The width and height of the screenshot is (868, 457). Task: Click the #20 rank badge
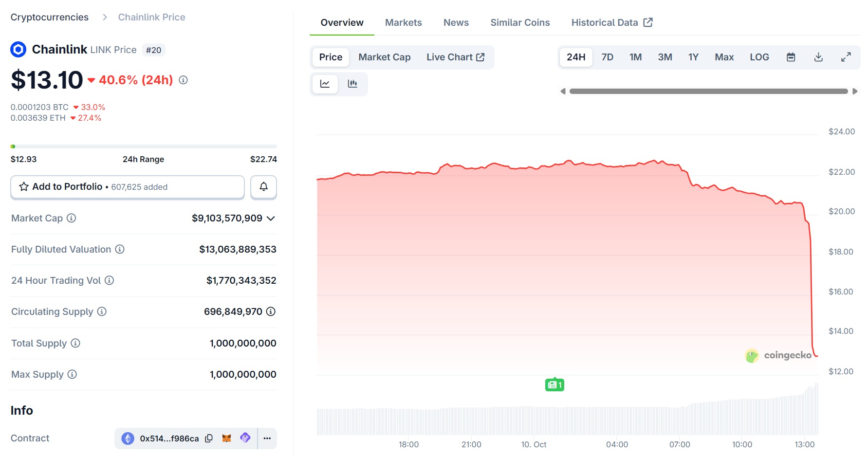(154, 50)
